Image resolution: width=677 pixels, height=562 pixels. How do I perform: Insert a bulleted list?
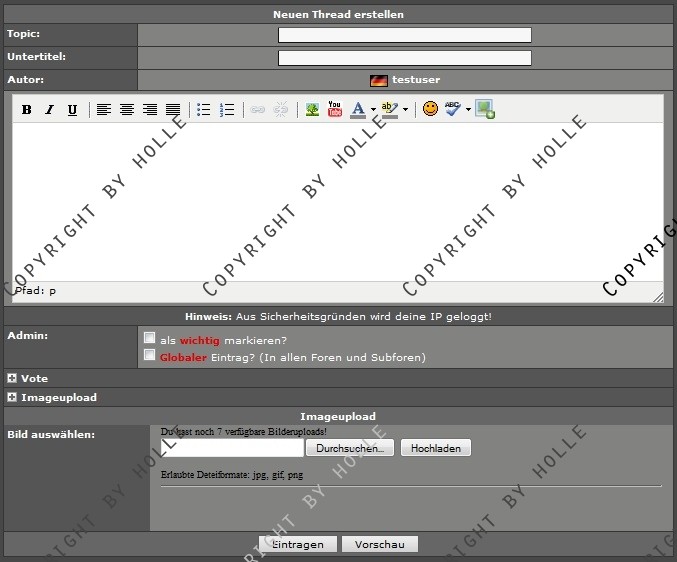coord(204,110)
